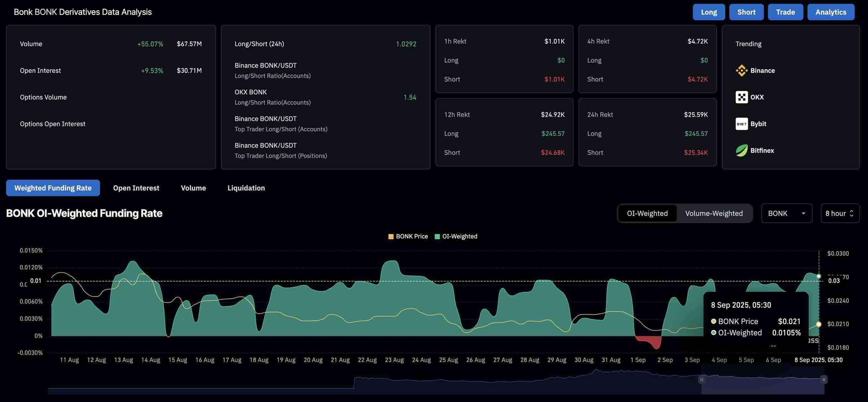868x402 pixels.
Task: Click the OKX logo icon
Action: tap(741, 97)
